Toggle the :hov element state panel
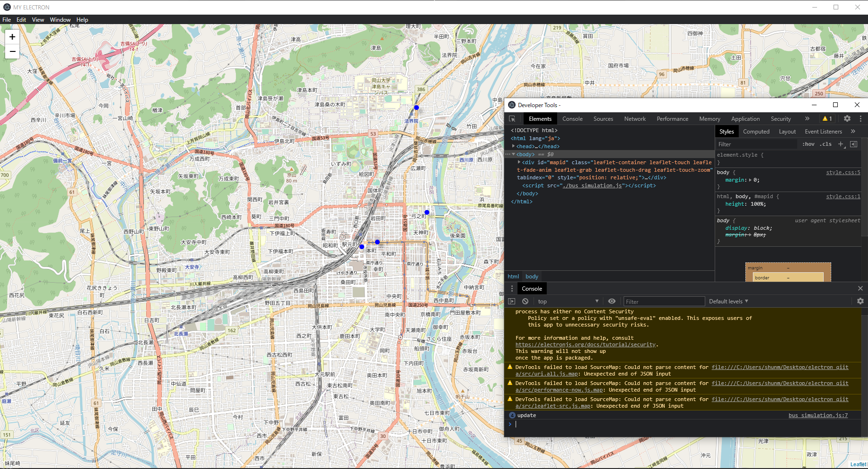The height and width of the screenshot is (469, 868). (x=808, y=144)
